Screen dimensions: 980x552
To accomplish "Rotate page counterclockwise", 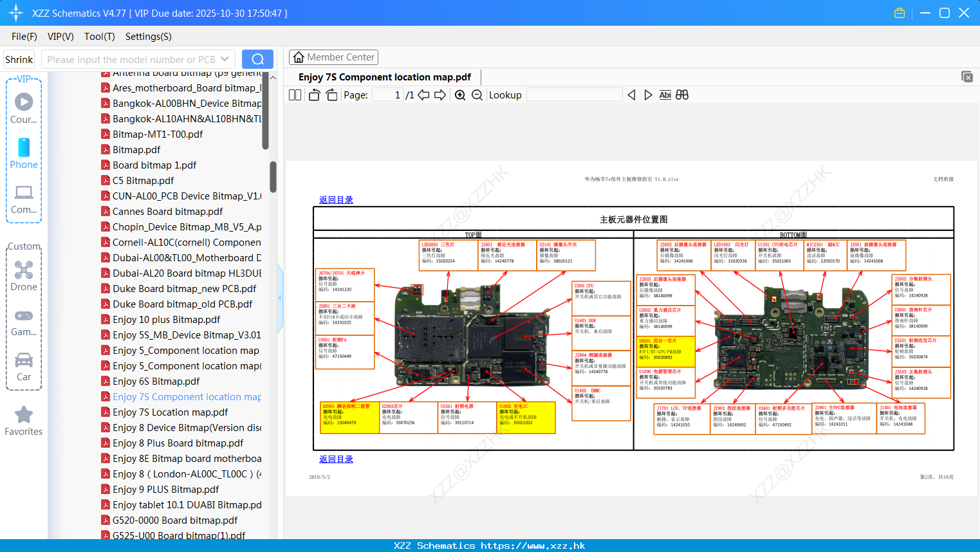I will pos(314,95).
